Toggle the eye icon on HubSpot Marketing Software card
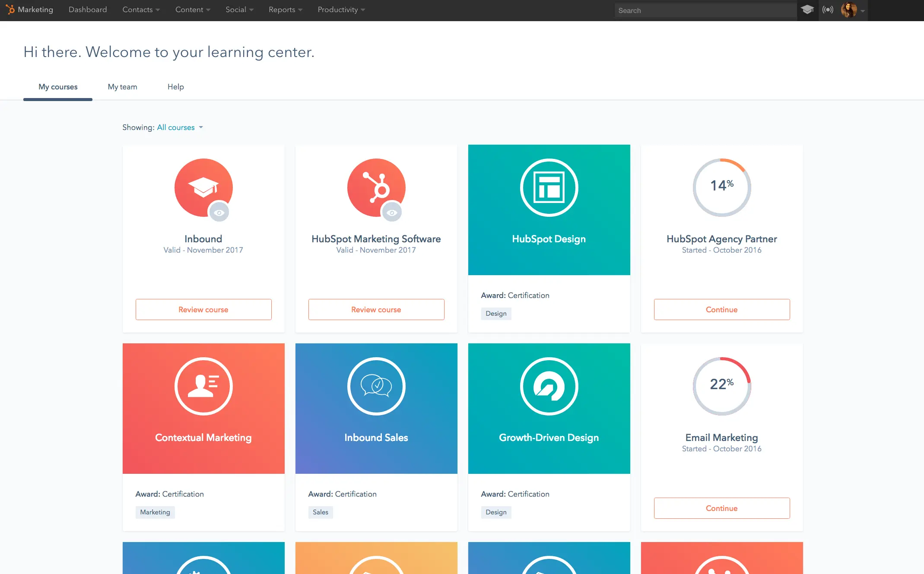This screenshot has width=924, height=574. click(392, 212)
